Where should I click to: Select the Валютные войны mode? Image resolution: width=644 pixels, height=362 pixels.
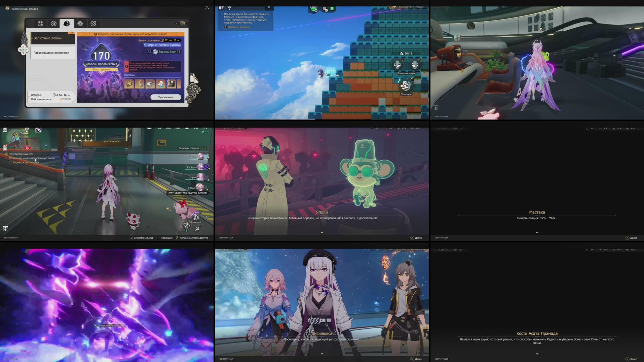[52, 38]
